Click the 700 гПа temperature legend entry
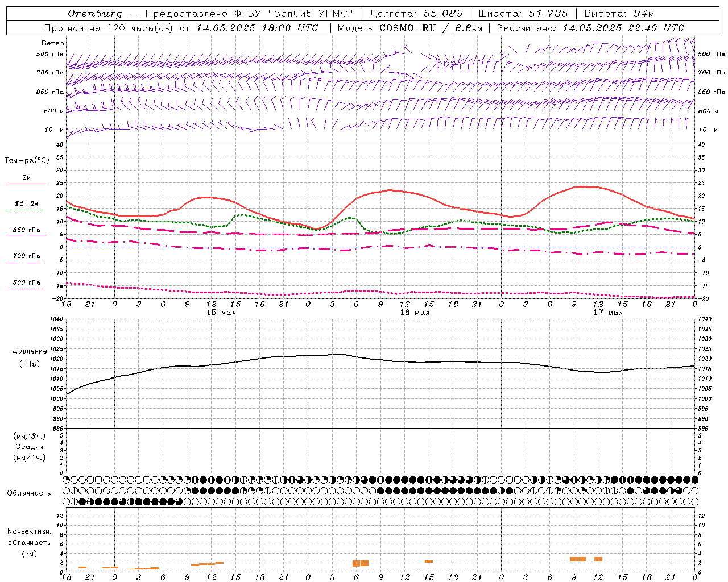 27,256
